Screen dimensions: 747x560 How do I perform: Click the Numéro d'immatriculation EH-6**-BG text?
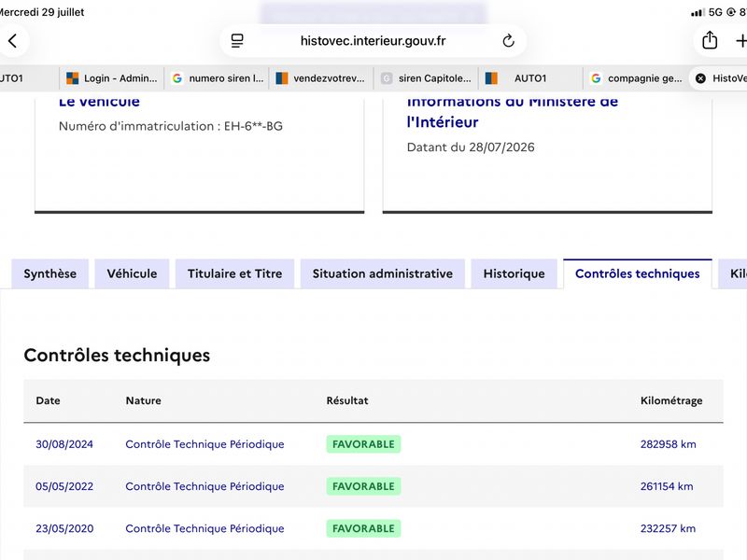coord(171,126)
